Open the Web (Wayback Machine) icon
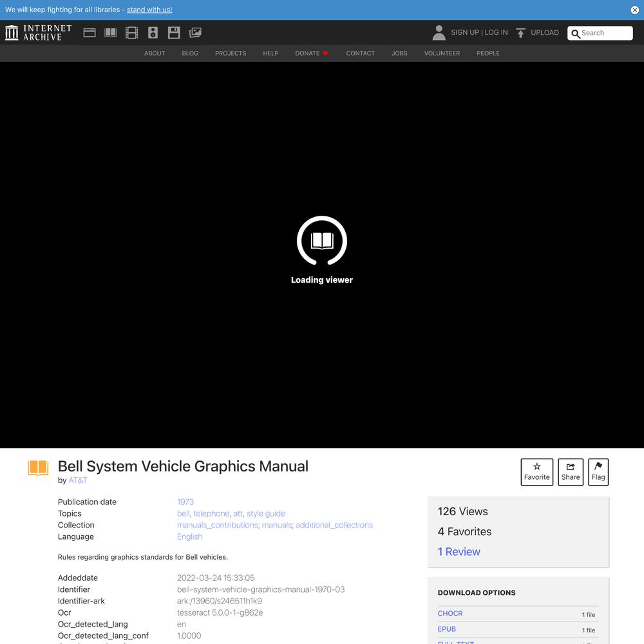This screenshot has height=644, width=644. coord(90,32)
